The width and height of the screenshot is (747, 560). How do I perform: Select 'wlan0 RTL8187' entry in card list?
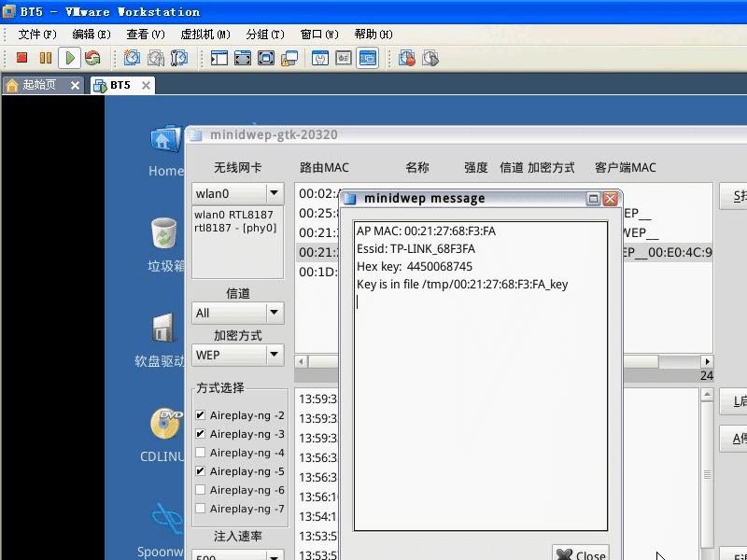[x=234, y=215]
